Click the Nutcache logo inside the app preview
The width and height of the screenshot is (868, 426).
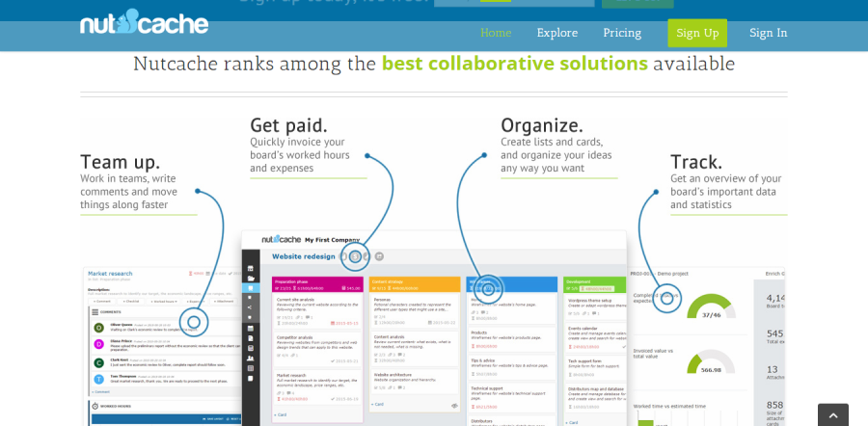coord(282,239)
